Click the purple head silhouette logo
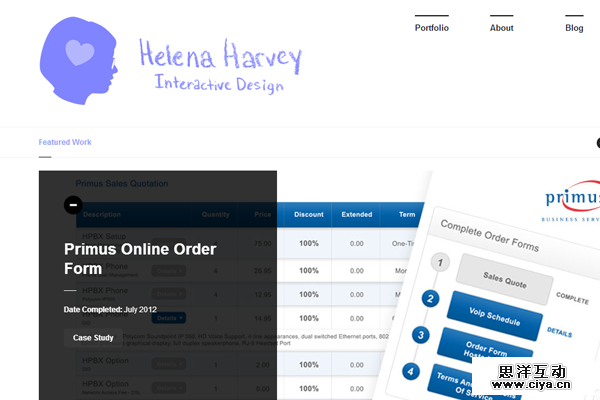Screen dimensions: 600x400 (x=78, y=60)
